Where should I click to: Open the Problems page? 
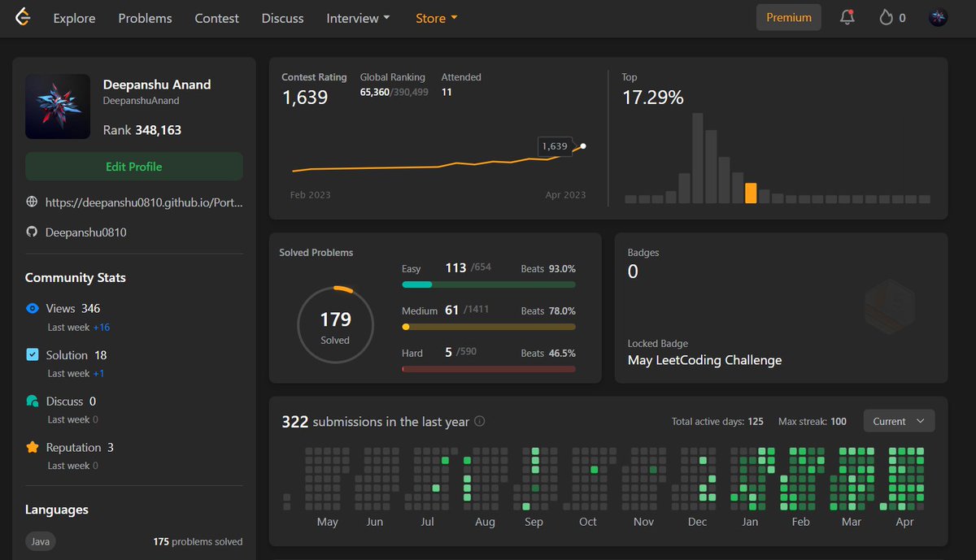[145, 18]
